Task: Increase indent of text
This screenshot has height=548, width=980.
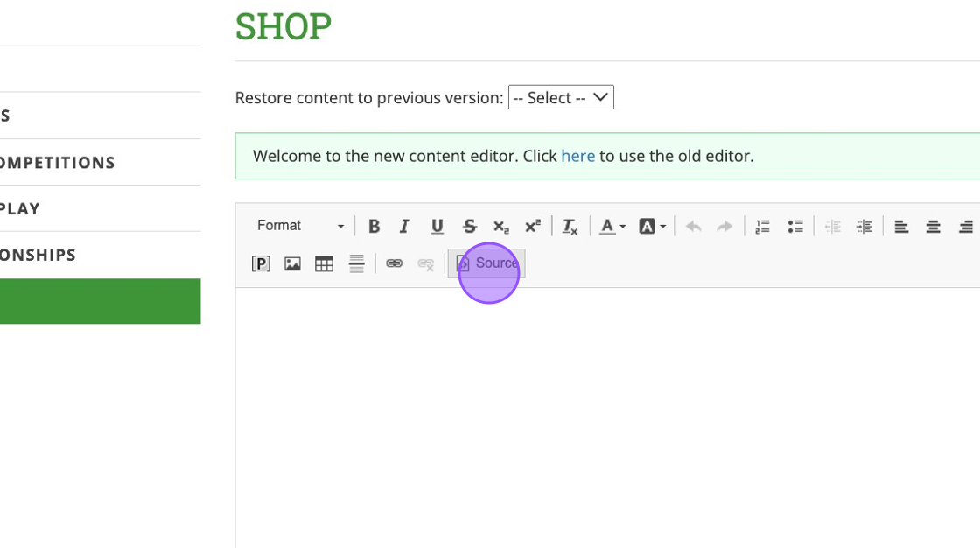Action: coord(864,227)
